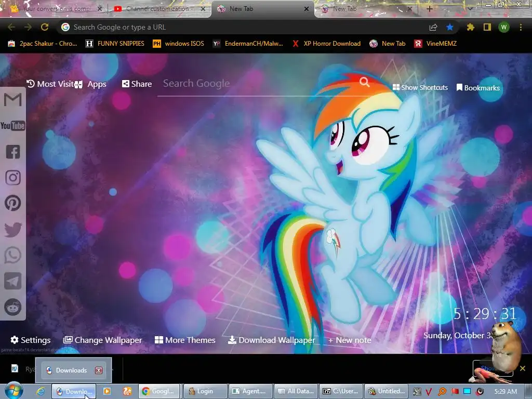Go back to previous page
This screenshot has height=399, width=532.
click(11, 27)
